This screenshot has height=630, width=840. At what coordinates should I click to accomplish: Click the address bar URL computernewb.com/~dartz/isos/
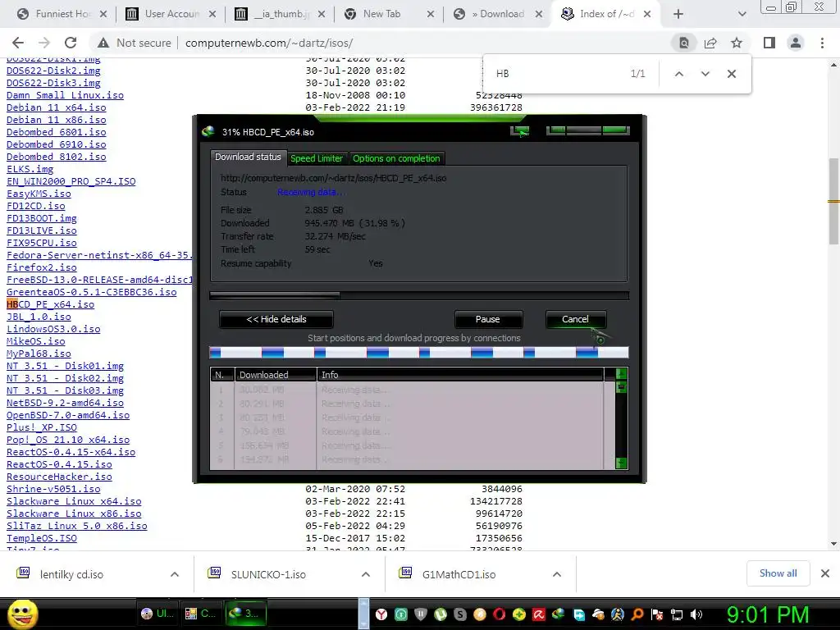tap(269, 43)
